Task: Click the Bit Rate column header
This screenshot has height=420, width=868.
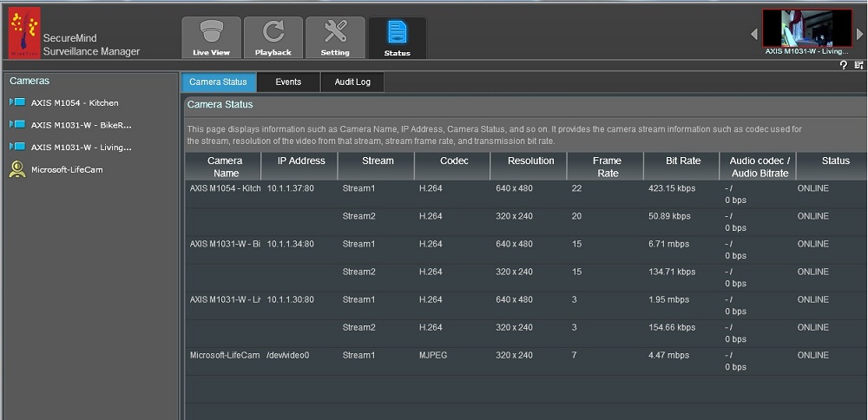Action: (x=681, y=167)
